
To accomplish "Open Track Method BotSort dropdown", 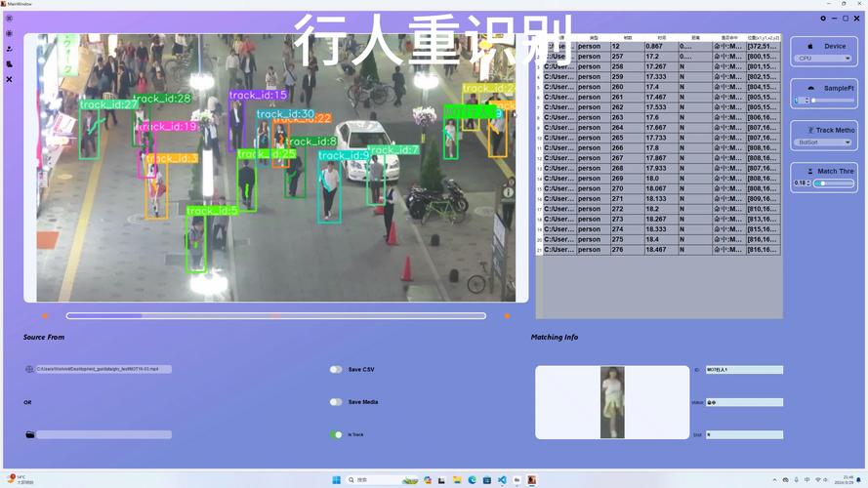I will 824,142.
